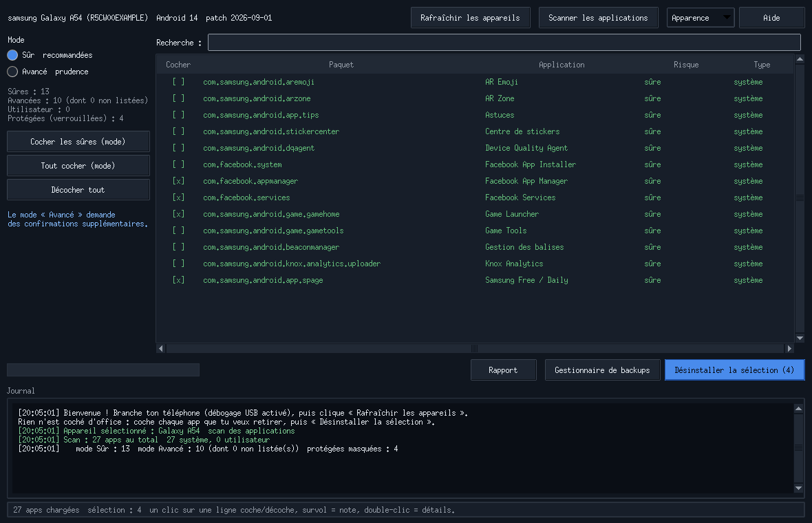Click Décocher tout
This screenshot has width=812, height=523.
pos(78,190)
